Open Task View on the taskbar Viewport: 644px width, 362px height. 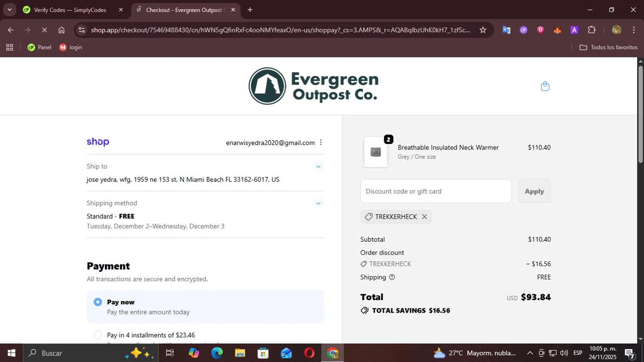pyautogui.click(x=170, y=353)
